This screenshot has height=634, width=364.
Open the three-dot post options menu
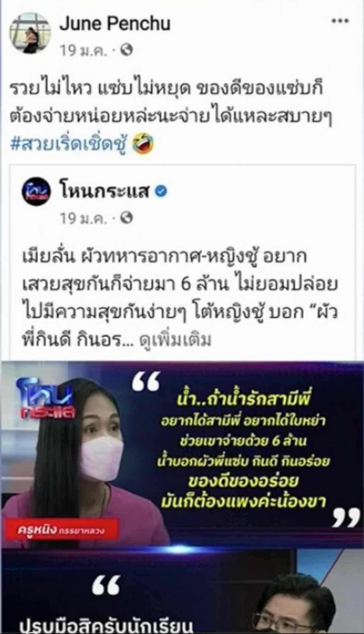pyautogui.click(x=341, y=21)
